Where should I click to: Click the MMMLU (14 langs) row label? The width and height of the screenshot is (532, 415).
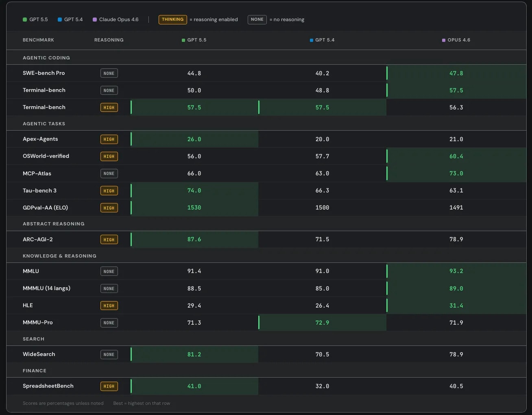[x=46, y=288]
